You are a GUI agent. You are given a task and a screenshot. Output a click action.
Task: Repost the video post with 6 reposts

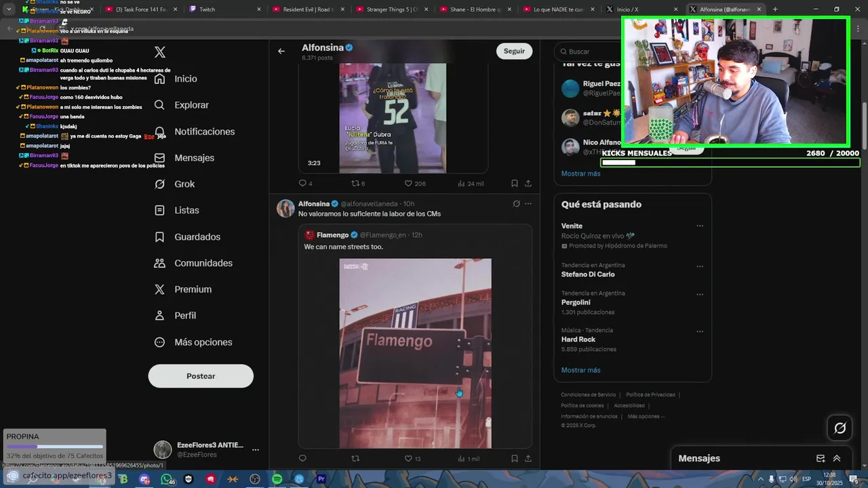coord(358,184)
